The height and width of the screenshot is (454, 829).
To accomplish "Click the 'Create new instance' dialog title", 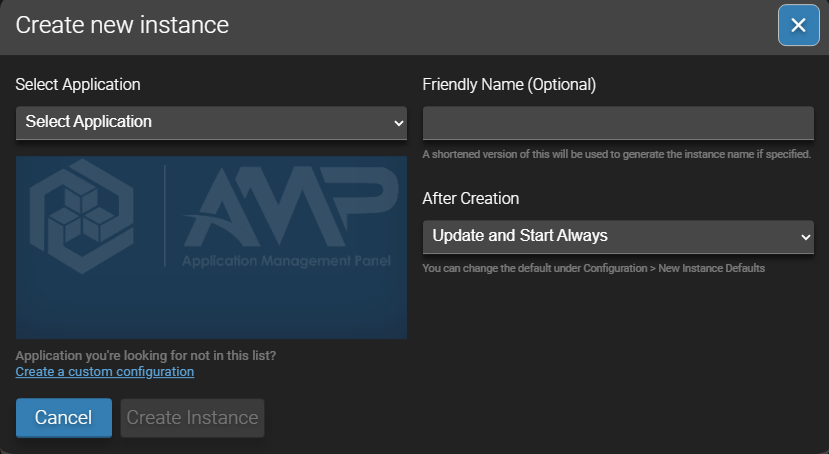I will [122, 25].
